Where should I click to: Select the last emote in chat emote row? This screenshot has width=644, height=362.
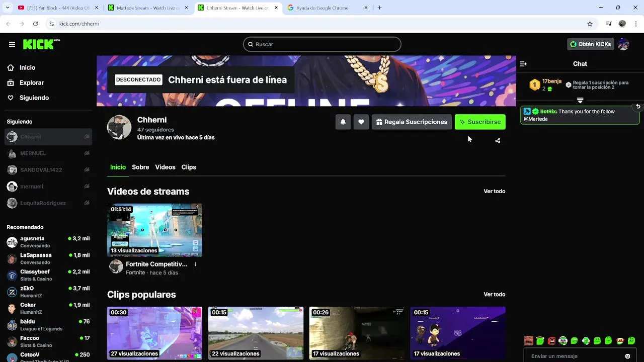[631, 341]
